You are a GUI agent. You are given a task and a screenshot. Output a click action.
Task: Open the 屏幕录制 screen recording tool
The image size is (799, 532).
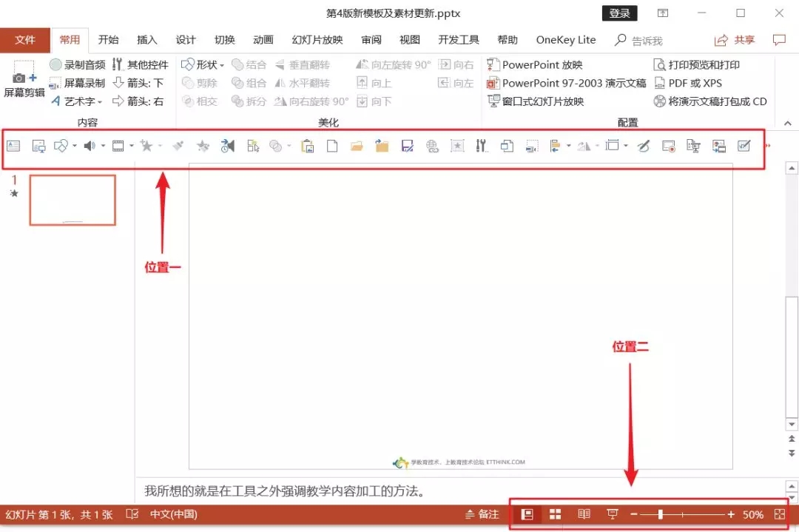(74, 83)
